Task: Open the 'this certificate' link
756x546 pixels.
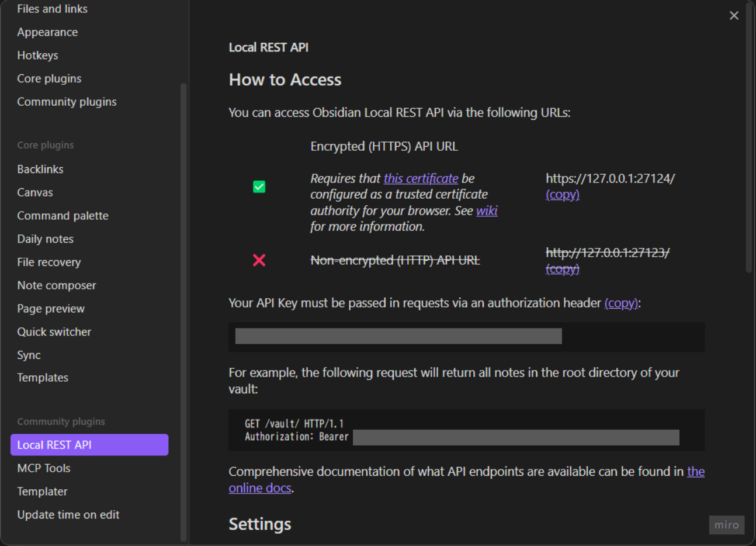Action: pos(421,178)
